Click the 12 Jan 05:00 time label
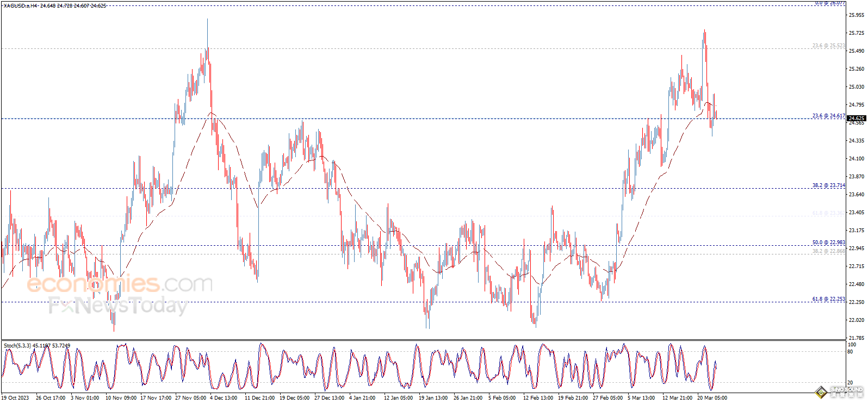This screenshot has height=404, width=868. (x=398, y=397)
